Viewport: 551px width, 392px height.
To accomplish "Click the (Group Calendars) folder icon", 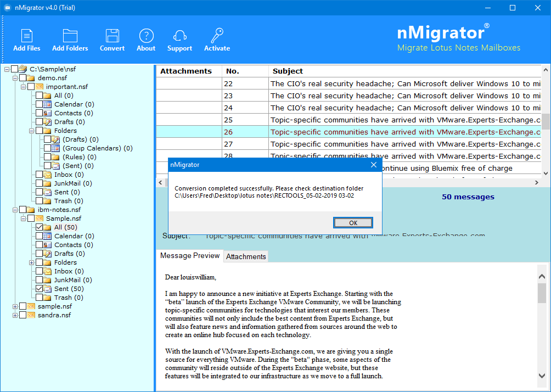I will [55, 148].
